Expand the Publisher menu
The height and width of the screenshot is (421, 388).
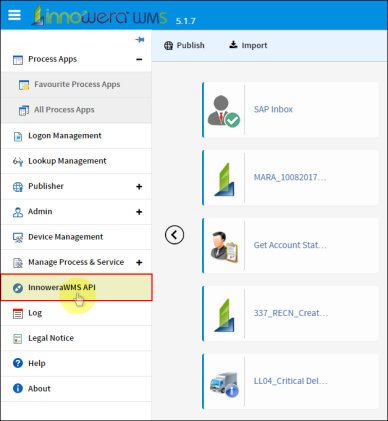click(x=139, y=186)
